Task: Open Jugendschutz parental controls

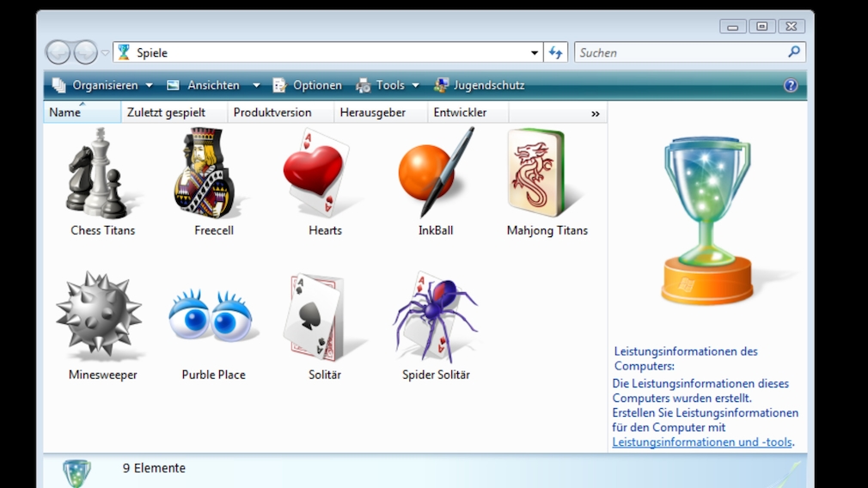Action: 480,85
